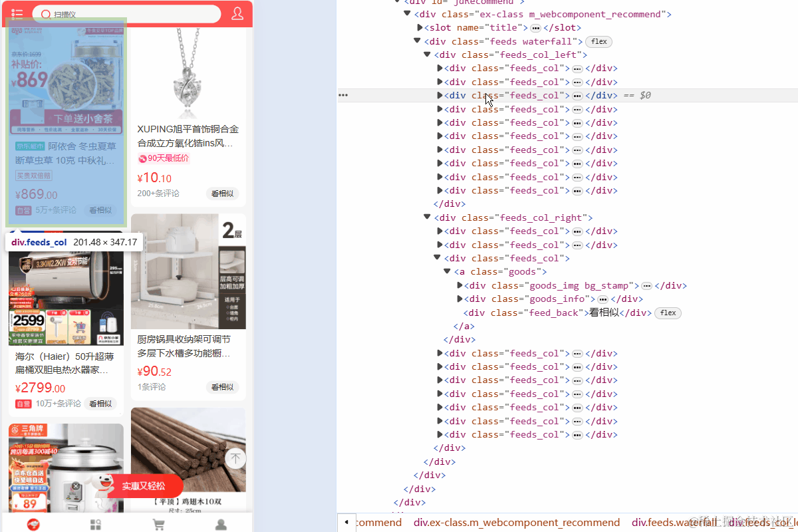The image size is (798, 532).
Task: Open the user profile icon in the red header
Action: click(237, 14)
